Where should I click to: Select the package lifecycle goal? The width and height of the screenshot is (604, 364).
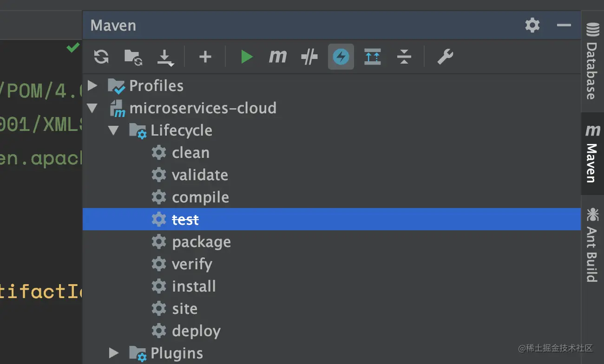pyautogui.click(x=201, y=242)
